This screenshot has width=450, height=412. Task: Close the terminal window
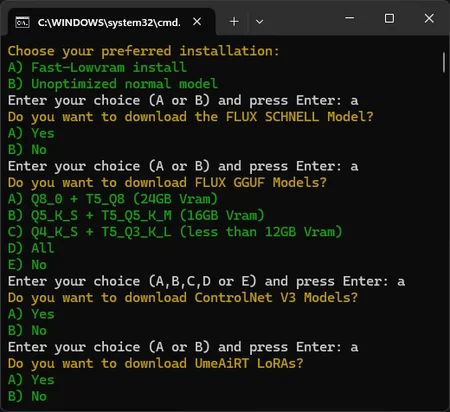click(x=429, y=18)
